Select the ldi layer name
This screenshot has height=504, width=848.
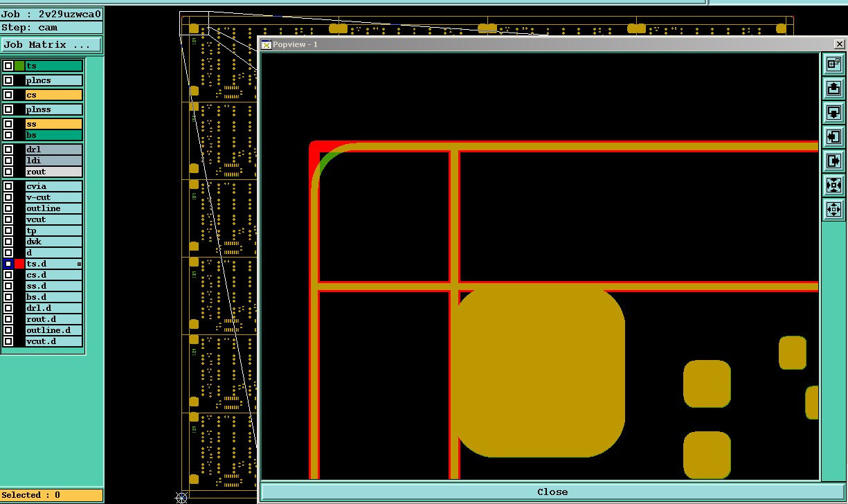pos(54,161)
